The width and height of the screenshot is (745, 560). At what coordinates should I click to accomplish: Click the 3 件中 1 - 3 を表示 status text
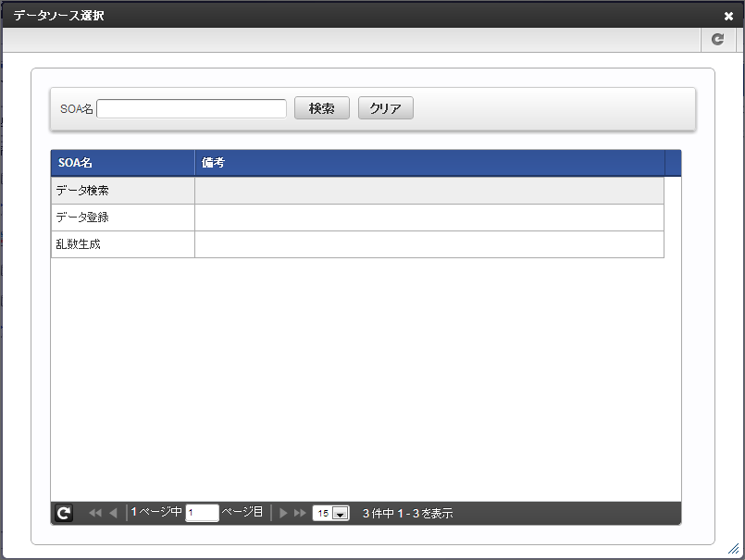[407, 514]
